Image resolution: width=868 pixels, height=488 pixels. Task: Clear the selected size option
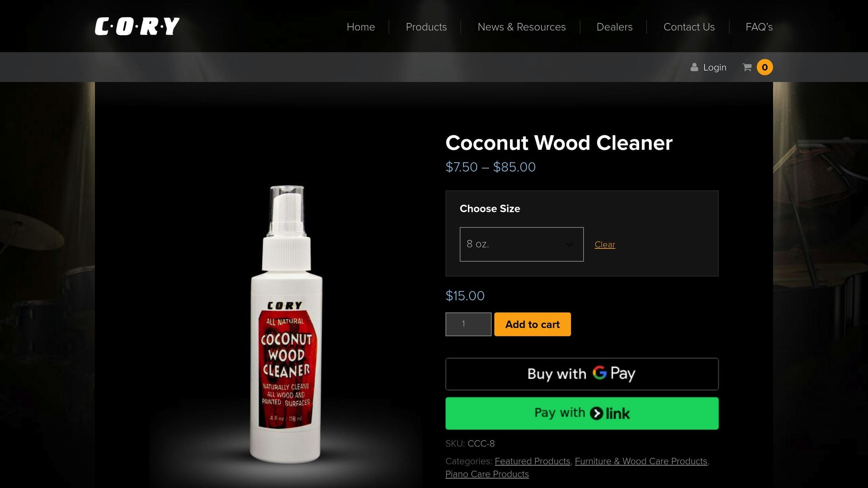click(x=605, y=244)
